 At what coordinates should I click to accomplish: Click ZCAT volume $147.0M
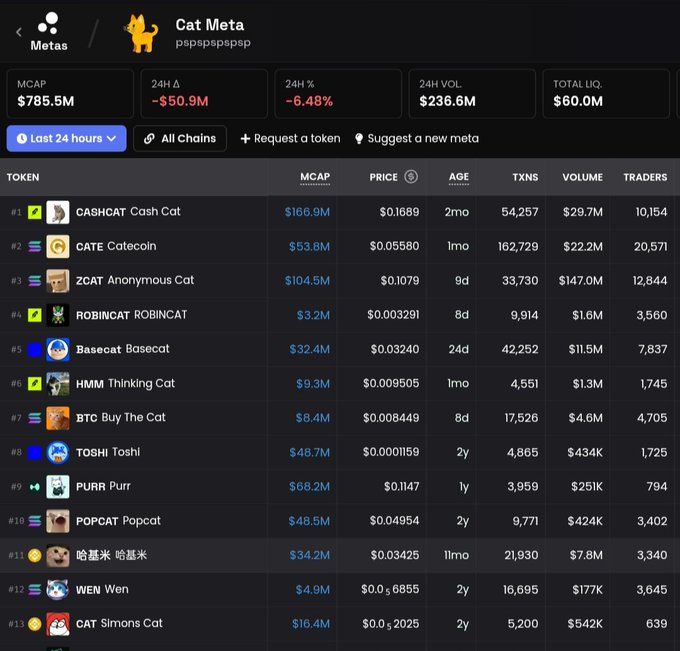pyautogui.click(x=581, y=281)
